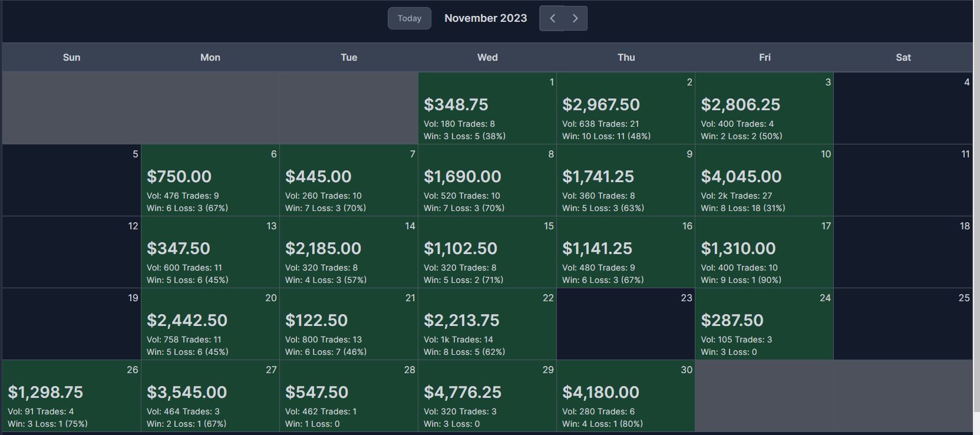This screenshot has width=980, height=435.
Task: Select the November 2023 month title
Action: click(x=486, y=18)
